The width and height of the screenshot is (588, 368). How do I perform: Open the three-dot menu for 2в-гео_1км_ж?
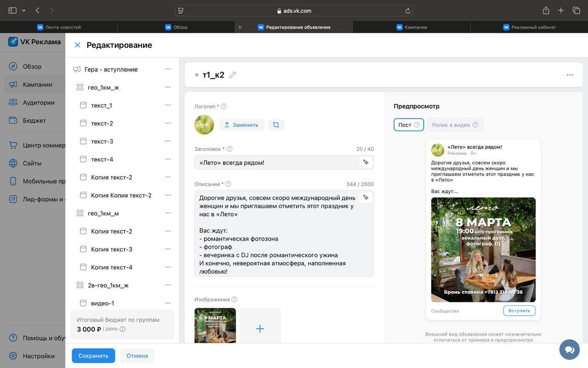coord(168,285)
